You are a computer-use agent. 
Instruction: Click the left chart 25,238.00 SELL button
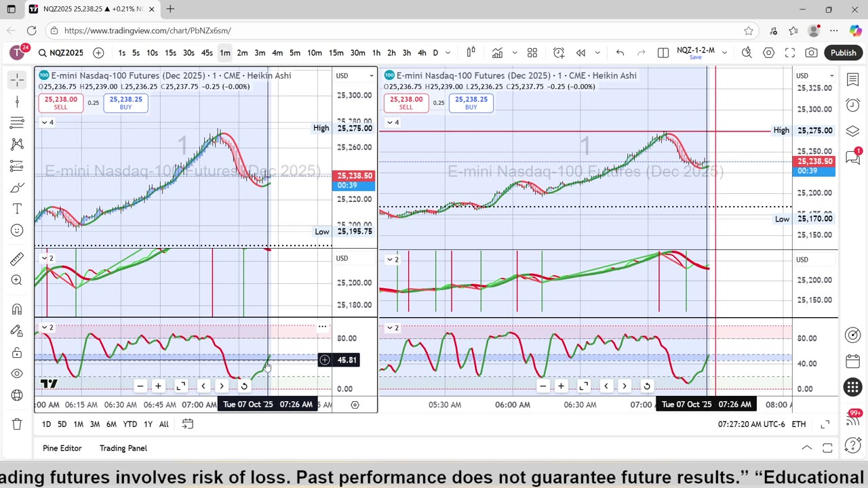click(x=60, y=103)
